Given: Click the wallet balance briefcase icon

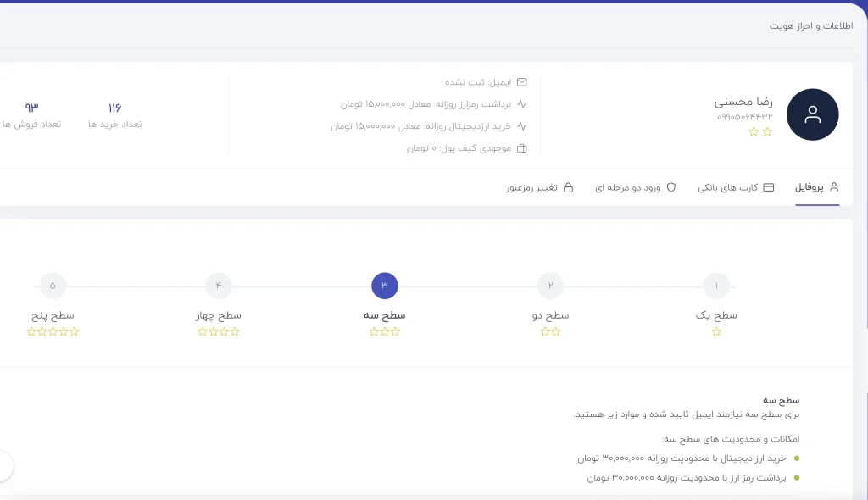Looking at the screenshot, I should tap(522, 148).
